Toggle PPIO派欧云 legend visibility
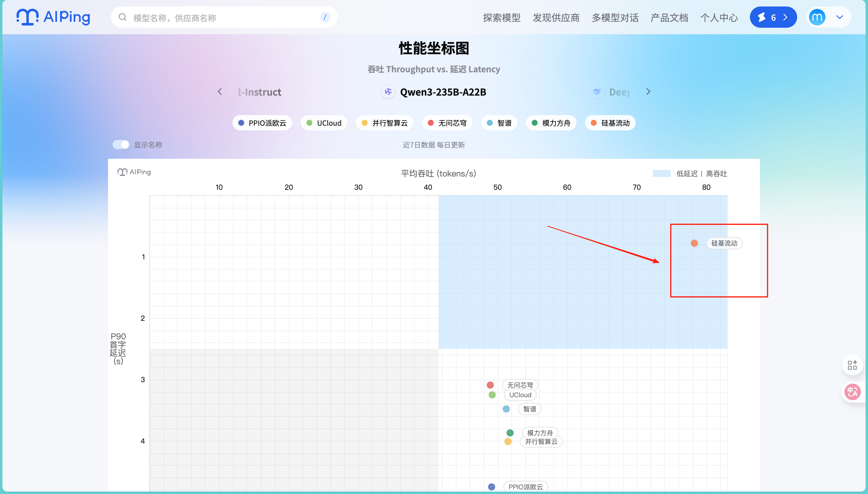This screenshot has width=868, height=494. [262, 123]
